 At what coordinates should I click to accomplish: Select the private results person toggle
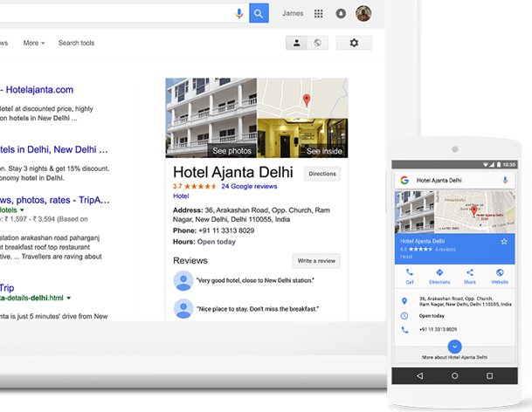pyautogui.click(x=296, y=43)
